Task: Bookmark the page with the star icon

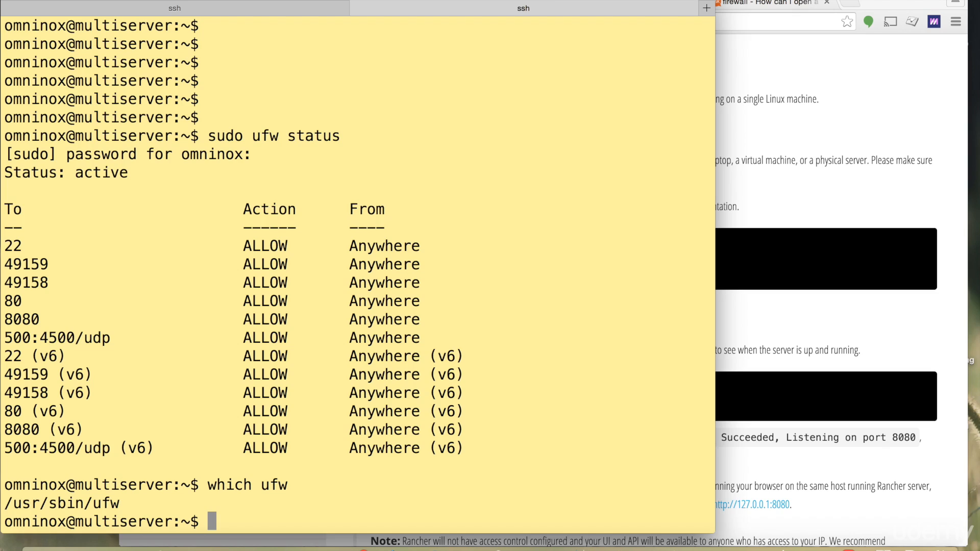Action: click(847, 21)
